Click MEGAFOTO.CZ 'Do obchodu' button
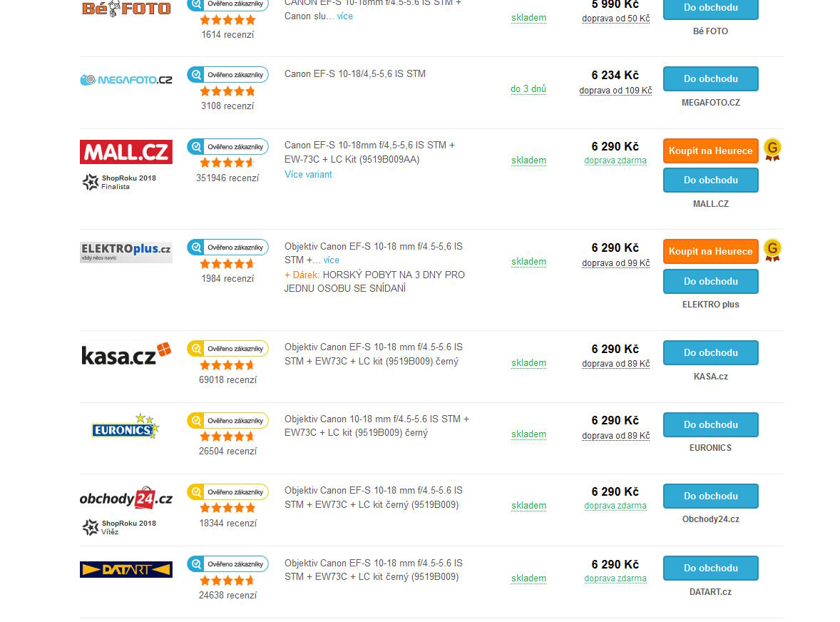This screenshot has height=622, width=840. pyautogui.click(x=710, y=78)
